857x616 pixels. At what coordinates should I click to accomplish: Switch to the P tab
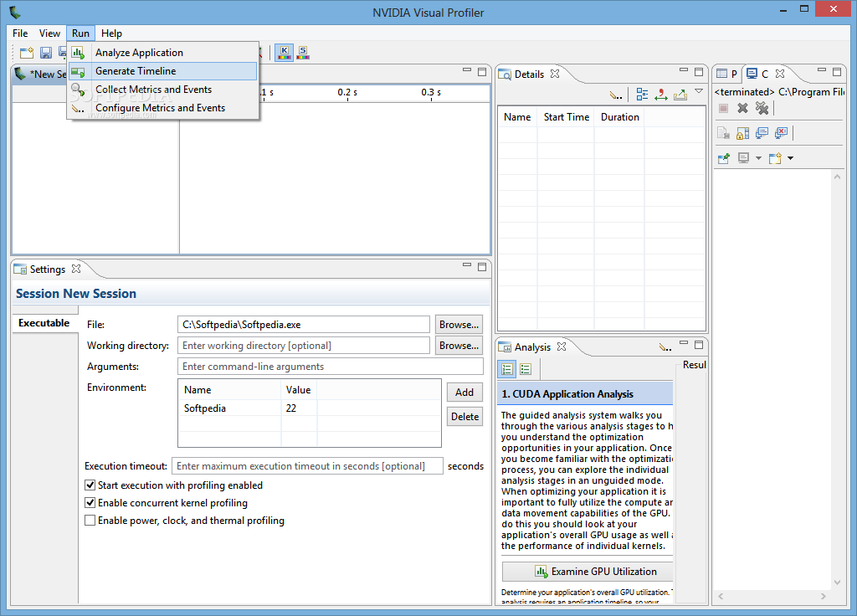(x=727, y=74)
